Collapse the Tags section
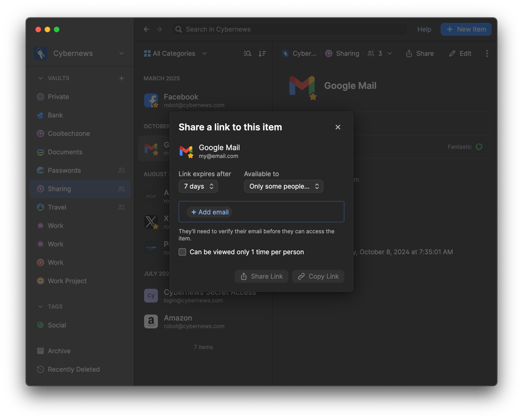This screenshot has width=523, height=420. click(40, 307)
